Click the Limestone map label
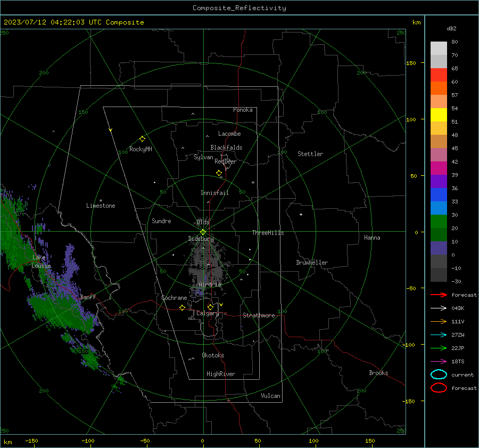The image size is (479, 448). 101,206
